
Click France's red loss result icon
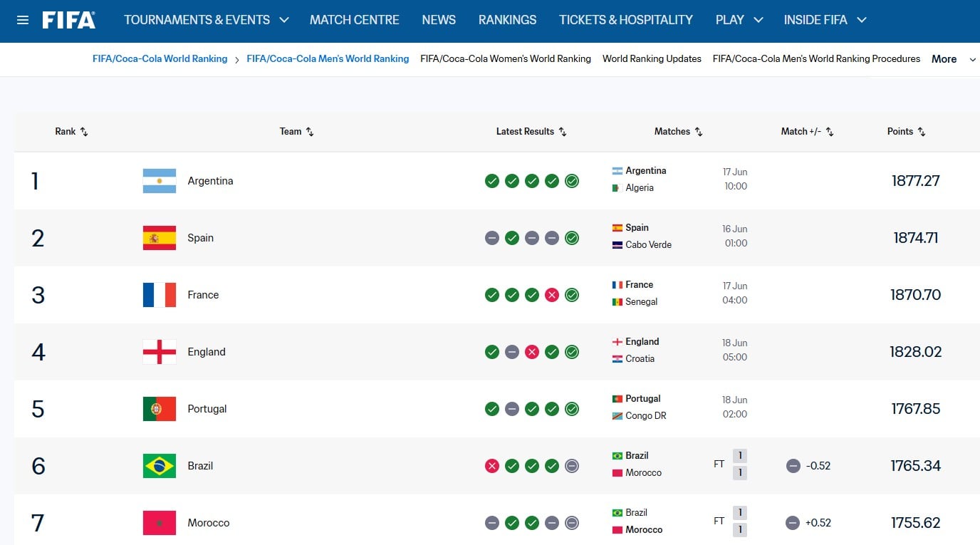(x=552, y=295)
